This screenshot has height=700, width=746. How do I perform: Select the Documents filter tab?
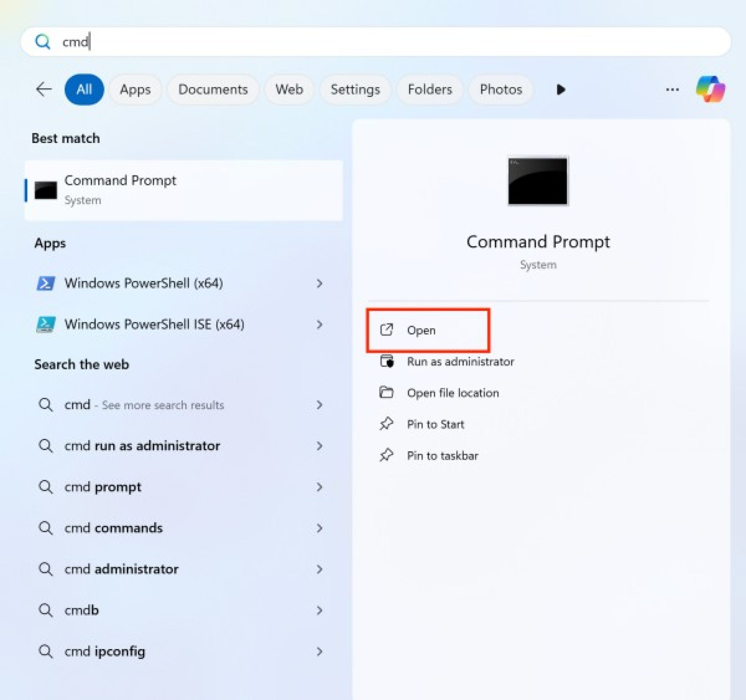click(213, 90)
